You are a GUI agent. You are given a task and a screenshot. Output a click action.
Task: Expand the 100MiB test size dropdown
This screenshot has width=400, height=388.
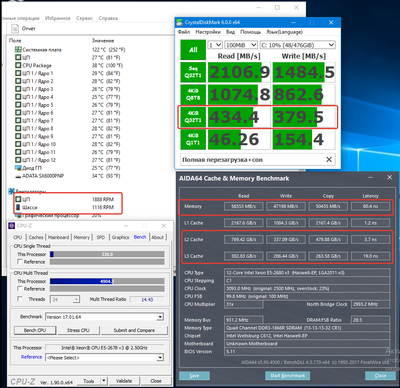(241, 45)
